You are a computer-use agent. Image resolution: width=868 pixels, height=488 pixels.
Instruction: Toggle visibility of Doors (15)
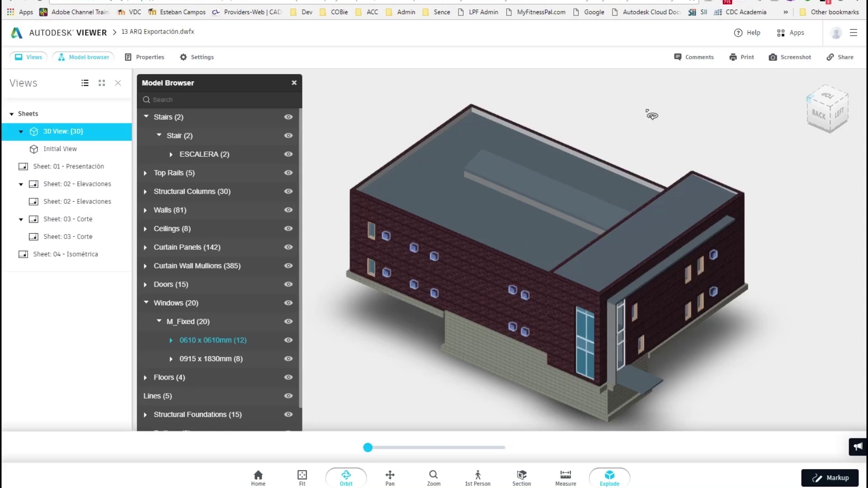(288, 285)
